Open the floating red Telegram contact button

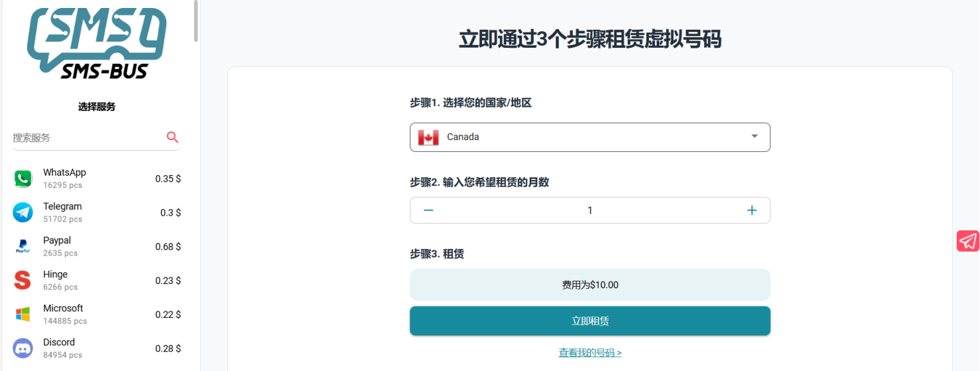967,241
